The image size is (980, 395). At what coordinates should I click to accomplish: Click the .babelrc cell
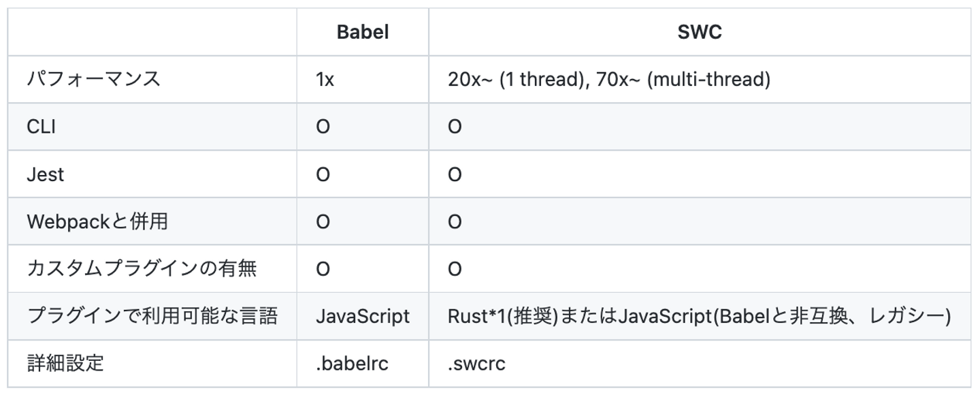click(352, 364)
